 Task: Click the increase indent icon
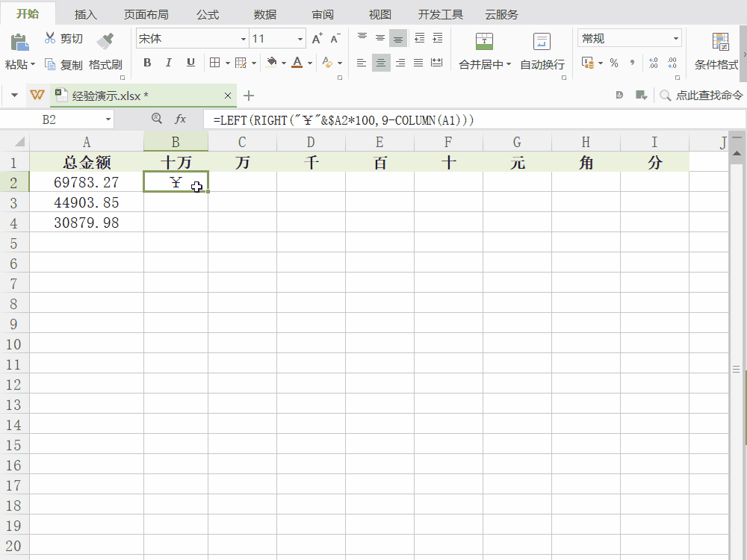pos(437,38)
